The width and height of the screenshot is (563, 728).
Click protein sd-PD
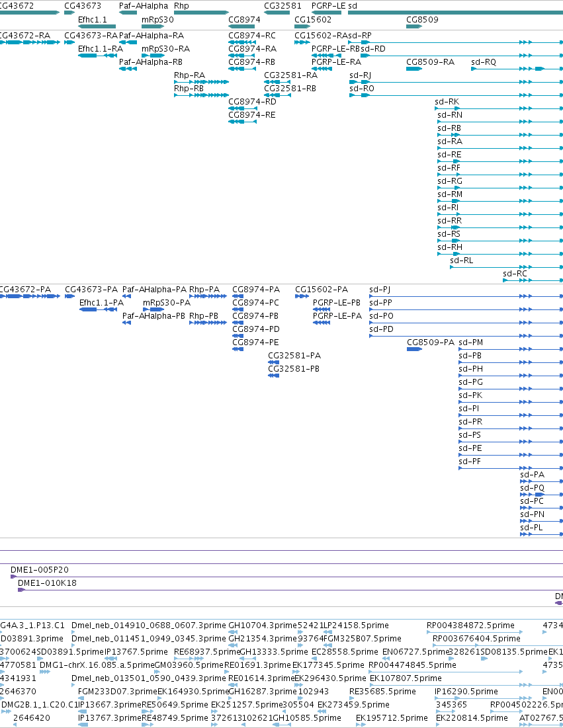click(x=381, y=329)
